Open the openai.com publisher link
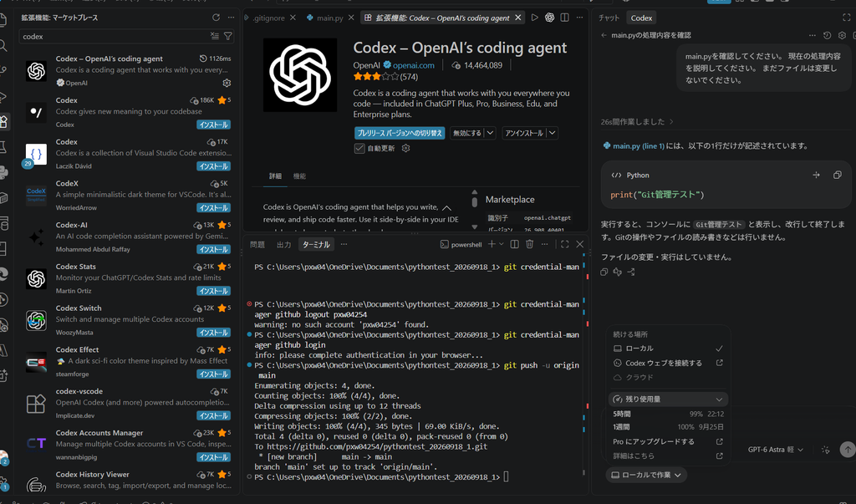 click(x=413, y=65)
